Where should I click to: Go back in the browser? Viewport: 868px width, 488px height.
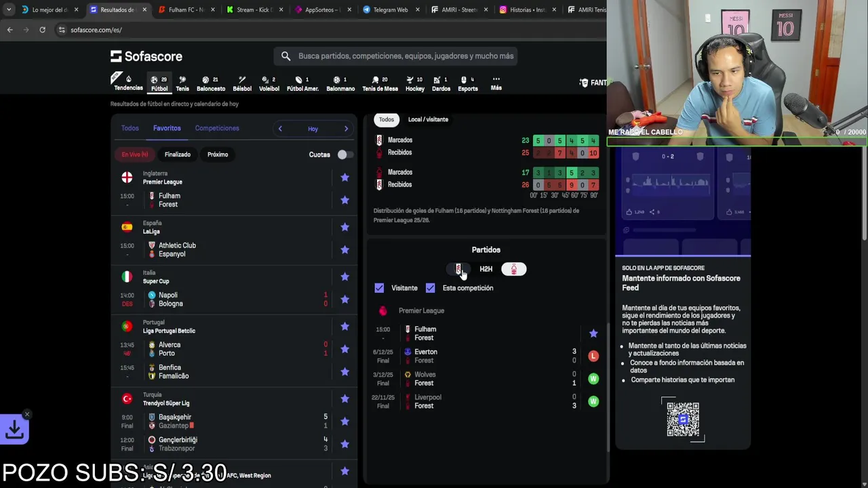9,30
